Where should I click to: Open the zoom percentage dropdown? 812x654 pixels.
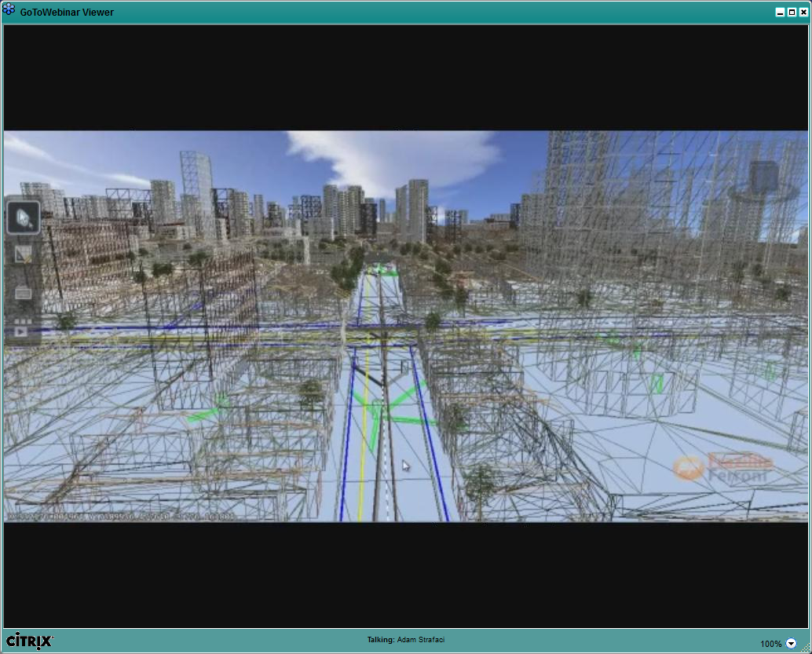pyautogui.click(x=792, y=642)
